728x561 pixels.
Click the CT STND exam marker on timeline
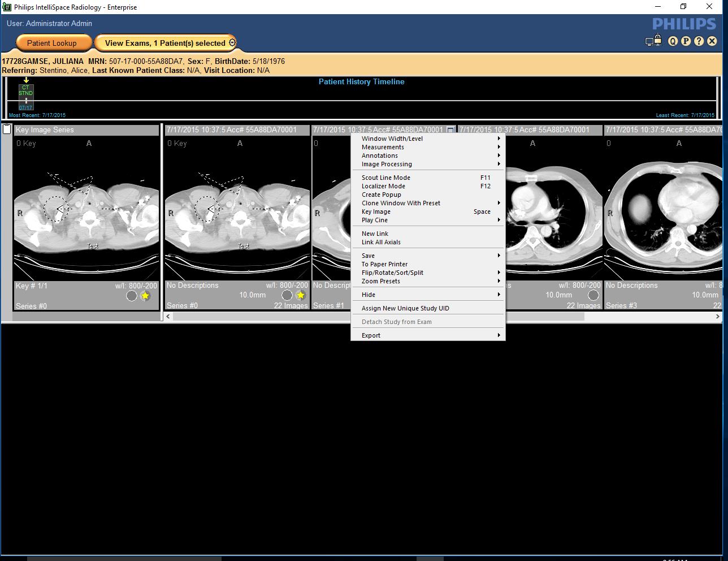click(26, 97)
